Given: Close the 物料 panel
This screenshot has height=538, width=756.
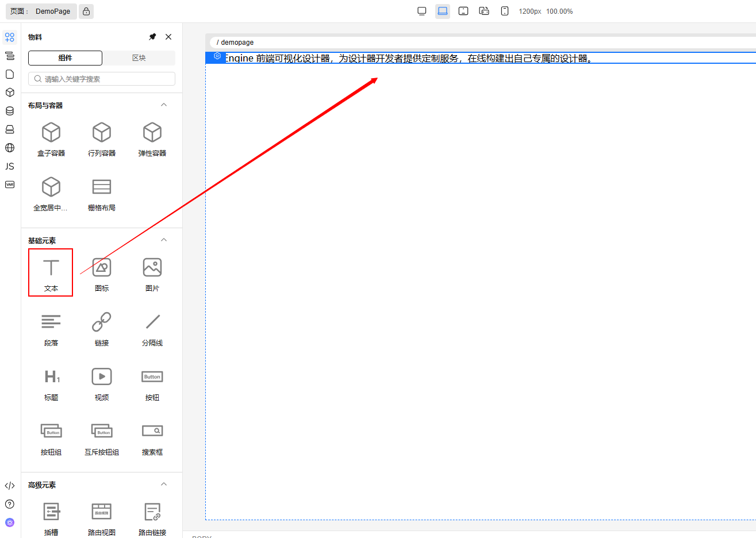Looking at the screenshot, I should (x=168, y=37).
